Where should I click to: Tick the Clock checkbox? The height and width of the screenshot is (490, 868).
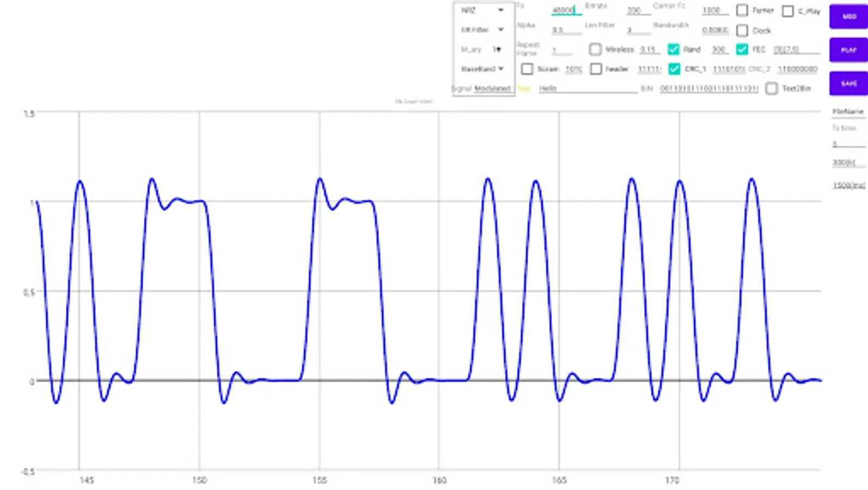tap(742, 30)
